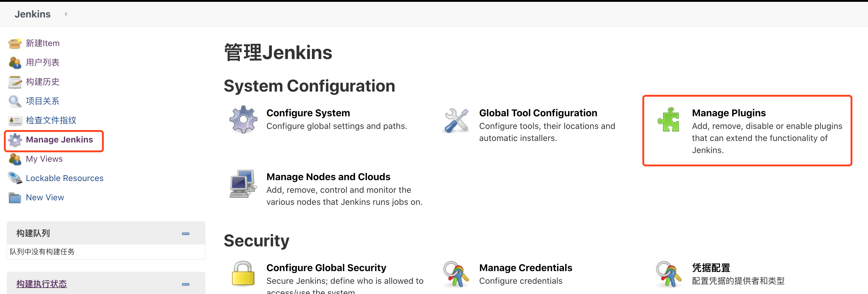Click the Configure Global Security padlock icon
Image resolution: width=868 pixels, height=294 pixels.
pyautogui.click(x=243, y=275)
